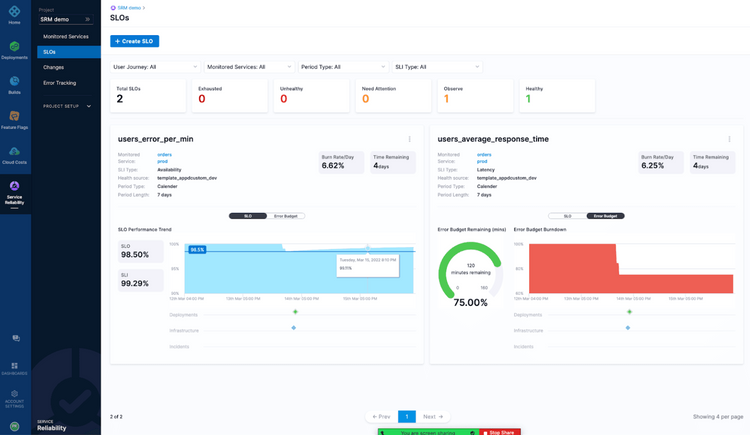Open Changes in side menu
Viewport: 750px width, 435px height.
pyautogui.click(x=53, y=67)
